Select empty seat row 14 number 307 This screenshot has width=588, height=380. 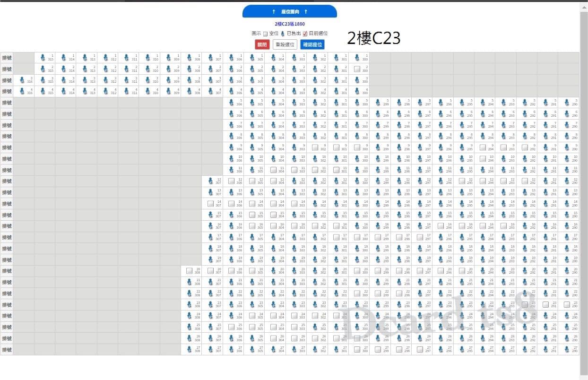[211, 204]
